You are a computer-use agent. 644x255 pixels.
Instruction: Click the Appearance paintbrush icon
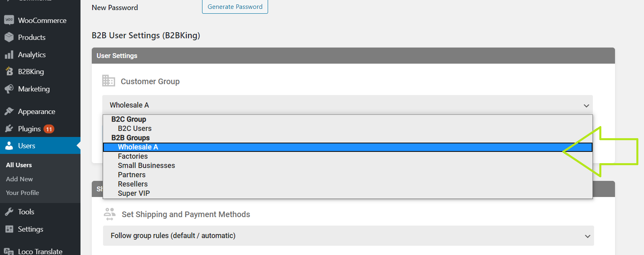[9, 111]
